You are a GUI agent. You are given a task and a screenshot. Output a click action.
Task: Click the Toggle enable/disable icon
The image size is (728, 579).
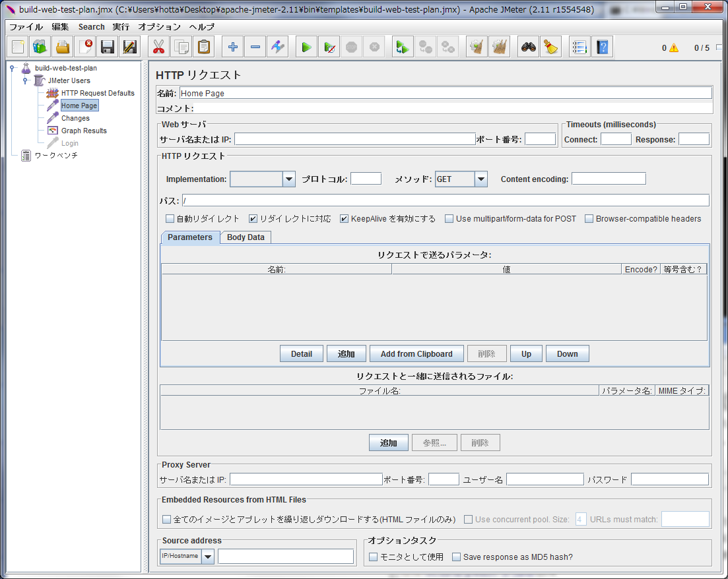[x=278, y=47]
